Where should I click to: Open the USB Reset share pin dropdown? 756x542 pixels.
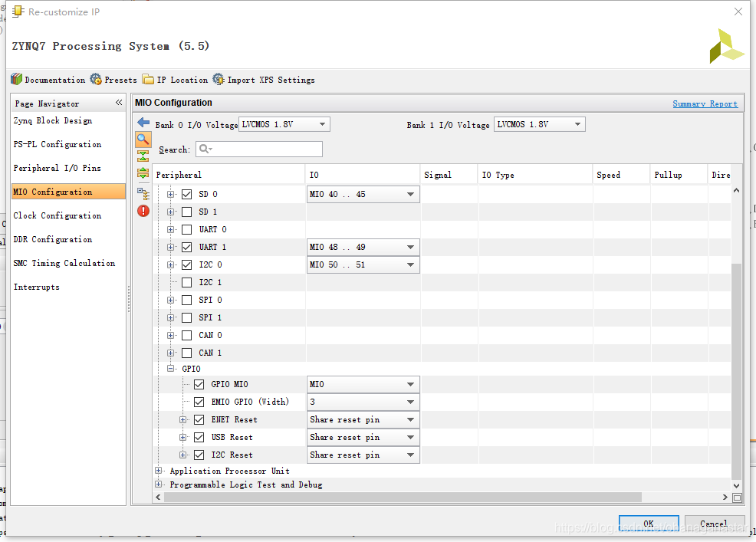click(363, 438)
